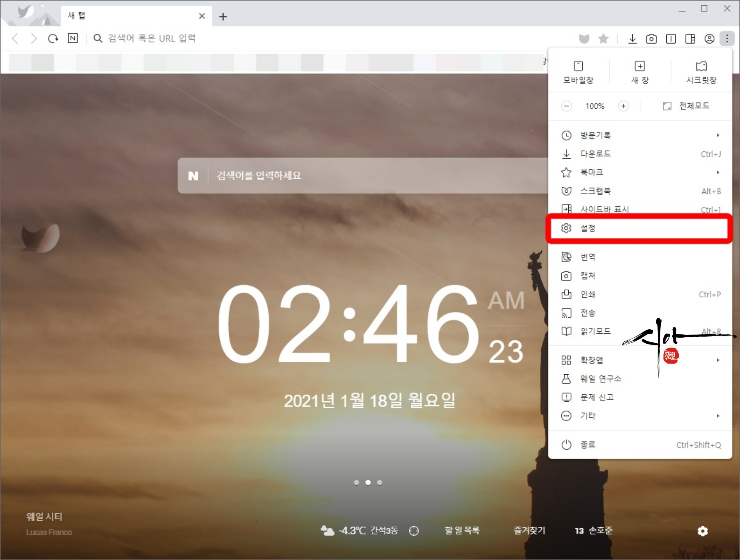Image resolution: width=740 pixels, height=560 pixels.
Task: Open downloads from the toolbar arrow icon
Action: (x=632, y=38)
